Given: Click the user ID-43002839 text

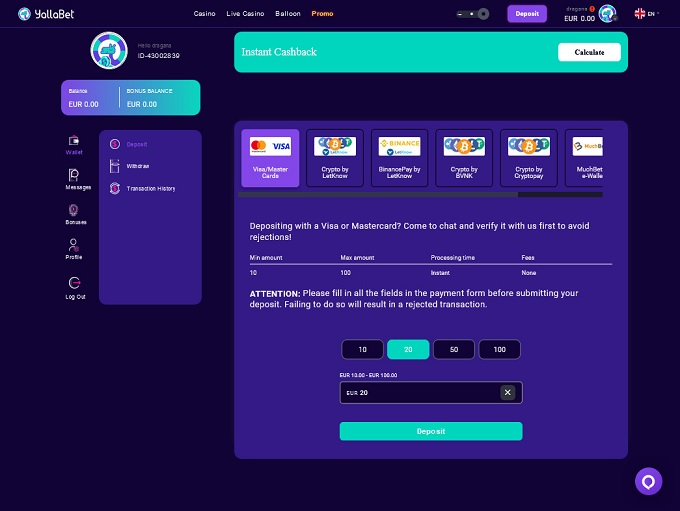Looking at the screenshot, I should tap(159, 56).
